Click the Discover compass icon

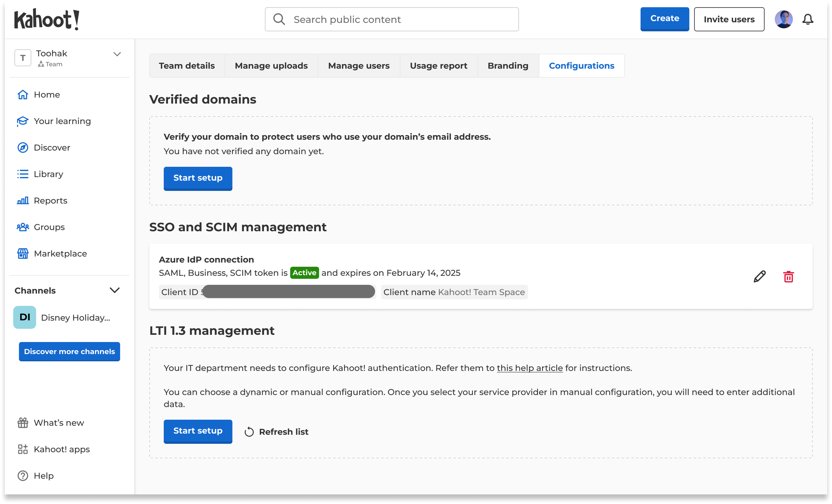pyautogui.click(x=23, y=148)
